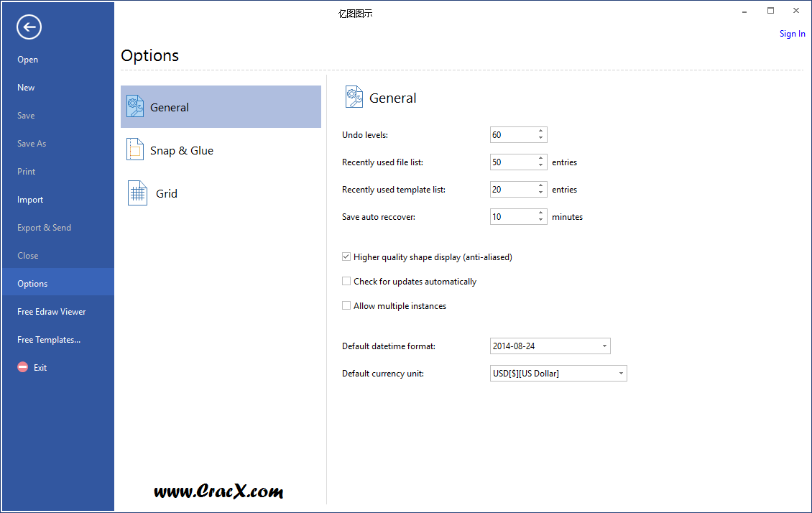Open Free Templates... entry
The image size is (812, 513).
tap(49, 340)
